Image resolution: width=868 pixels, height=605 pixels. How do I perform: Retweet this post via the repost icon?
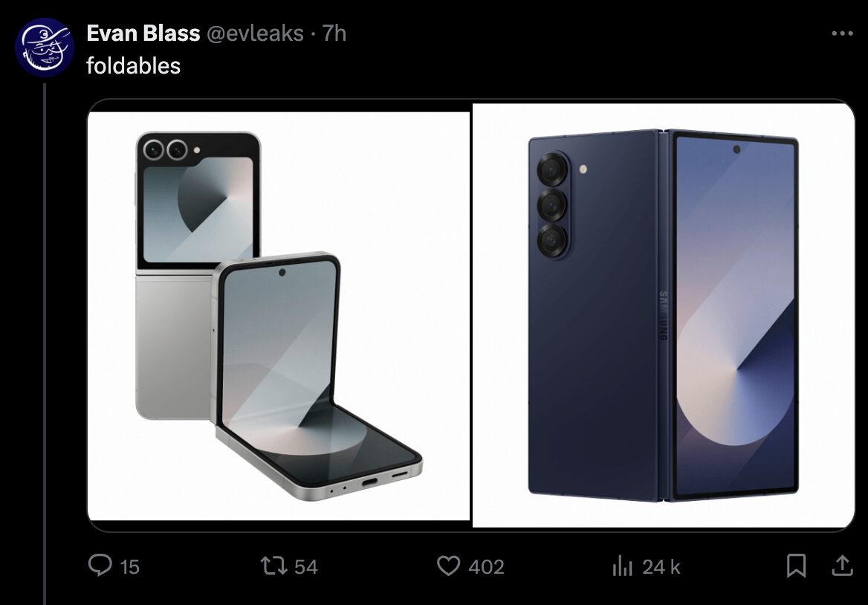[273, 566]
